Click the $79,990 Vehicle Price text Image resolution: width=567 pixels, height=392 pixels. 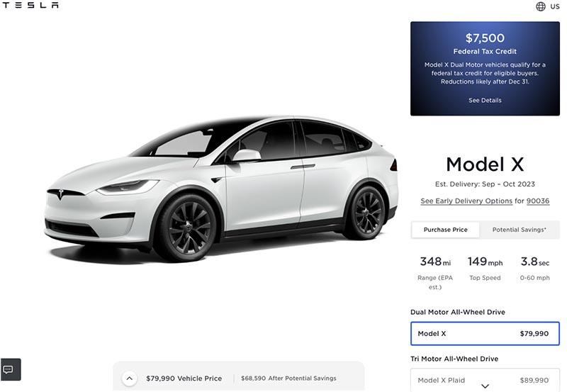184,379
